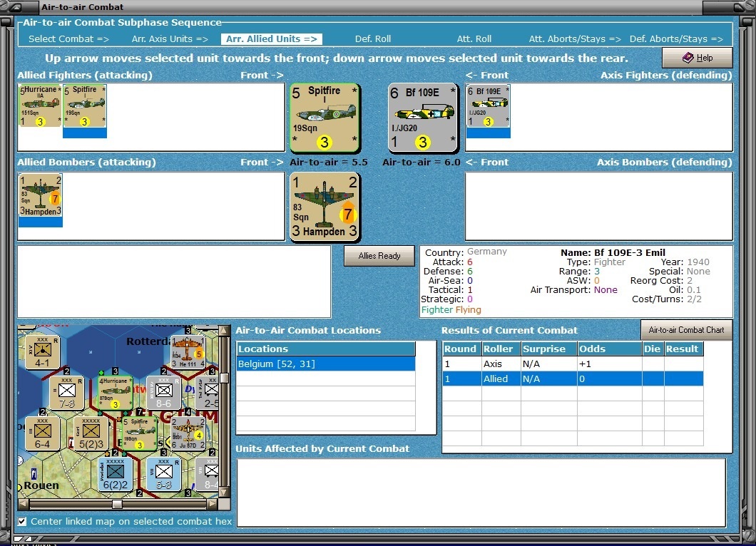Click the Def. Roll subphase step
The image size is (756, 546).
click(x=373, y=38)
